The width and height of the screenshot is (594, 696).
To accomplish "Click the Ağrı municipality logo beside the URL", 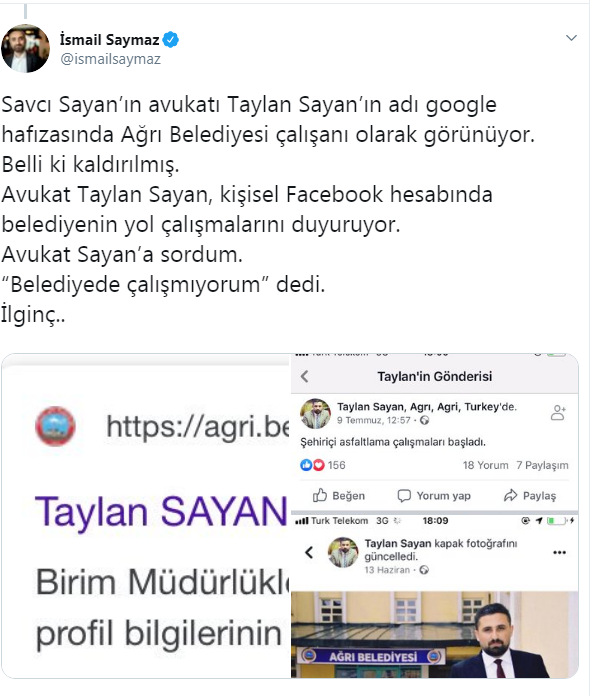I will pyautogui.click(x=55, y=426).
